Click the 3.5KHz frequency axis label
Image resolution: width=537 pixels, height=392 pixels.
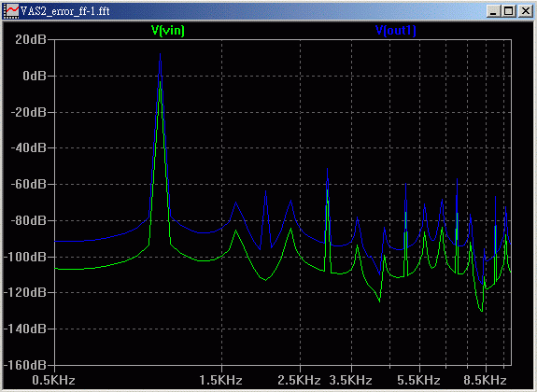tap(351, 380)
